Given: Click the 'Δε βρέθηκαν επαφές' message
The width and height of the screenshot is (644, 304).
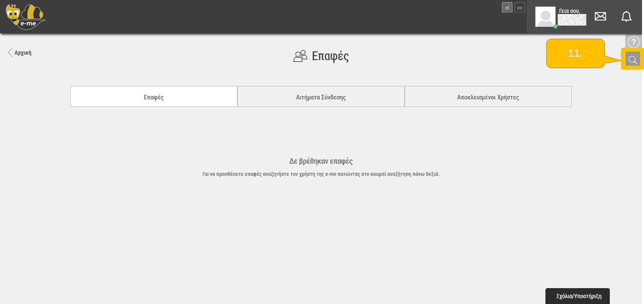Looking at the screenshot, I should (321, 161).
